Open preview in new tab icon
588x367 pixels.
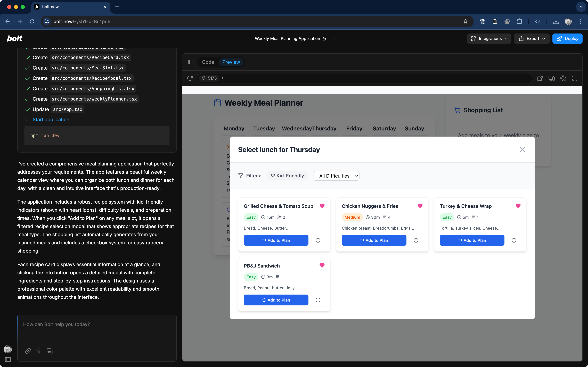[540, 78]
